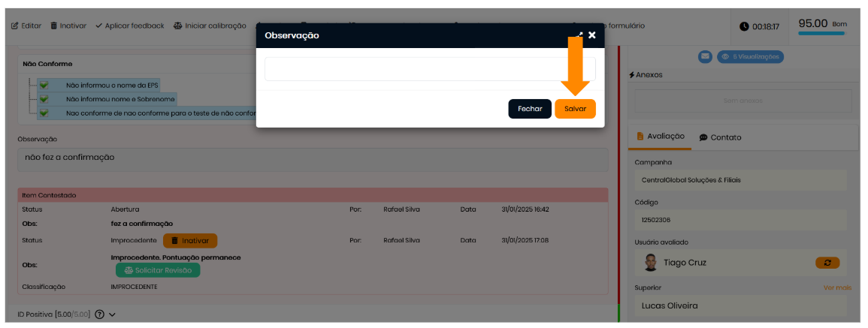Image resolution: width=868 pixels, height=328 pixels.
Task: Open 'Ver mais' beside Superior
Action: 837,287
